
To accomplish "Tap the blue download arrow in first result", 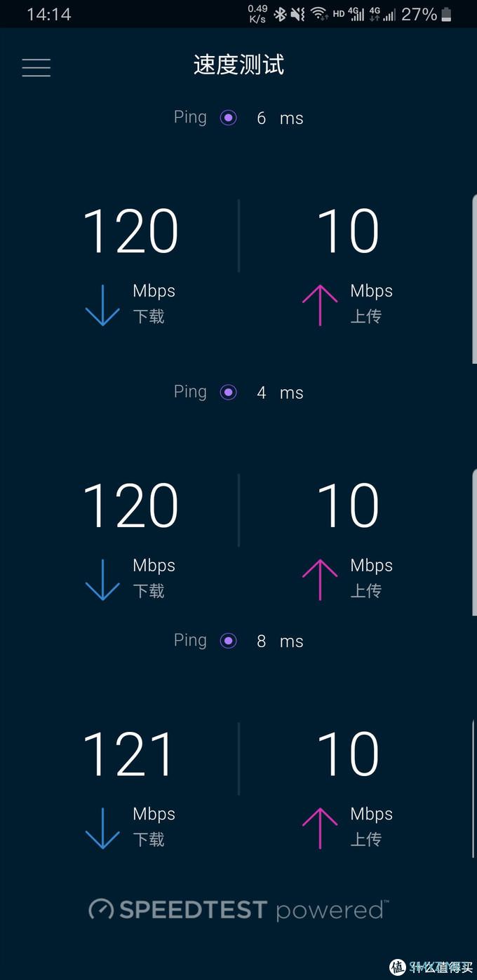I will 102,305.
